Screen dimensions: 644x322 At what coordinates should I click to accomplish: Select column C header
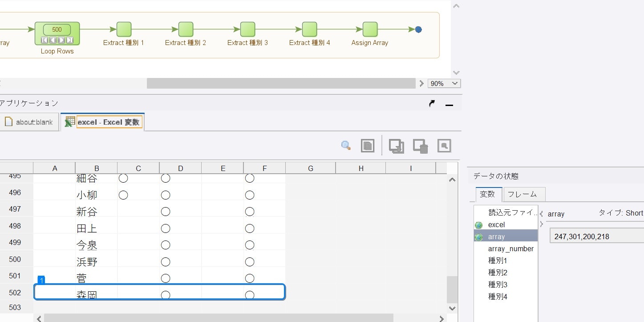pyautogui.click(x=138, y=168)
